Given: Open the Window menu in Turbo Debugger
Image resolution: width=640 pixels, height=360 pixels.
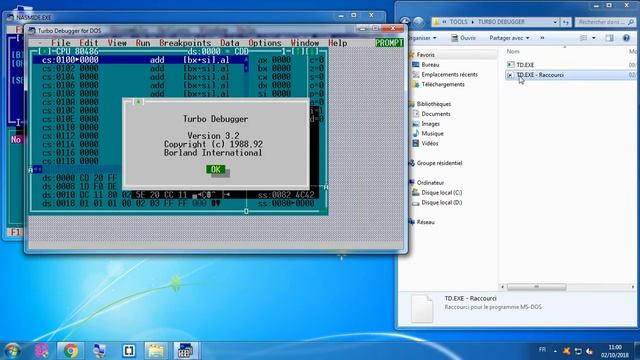Looking at the screenshot, I should click(x=304, y=43).
